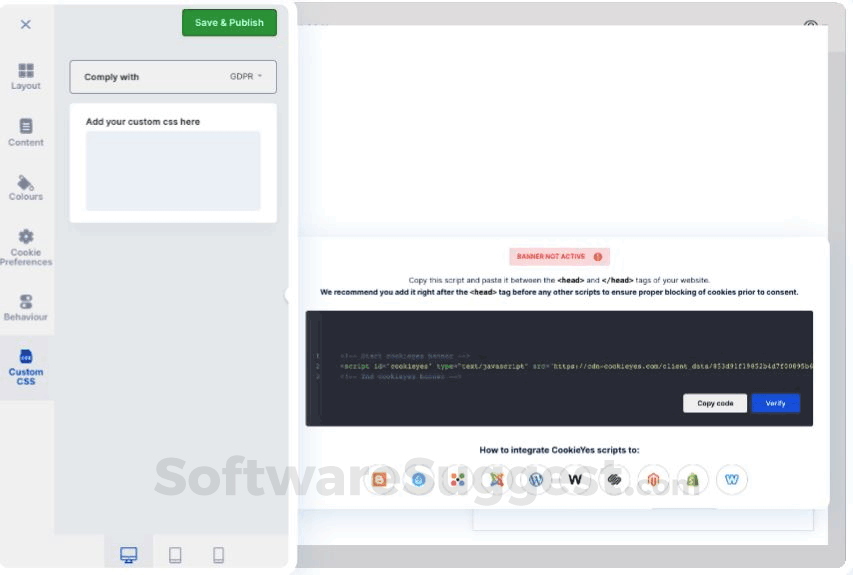Open Blogger integration guide icon
Image resolution: width=853 pixels, height=575 pixels.
pos(379,479)
